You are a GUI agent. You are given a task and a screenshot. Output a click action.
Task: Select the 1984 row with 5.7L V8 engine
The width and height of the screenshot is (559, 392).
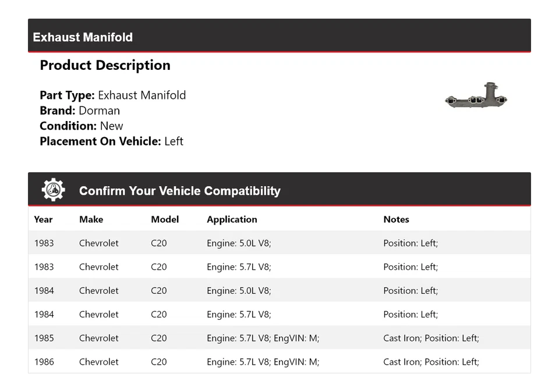point(279,315)
